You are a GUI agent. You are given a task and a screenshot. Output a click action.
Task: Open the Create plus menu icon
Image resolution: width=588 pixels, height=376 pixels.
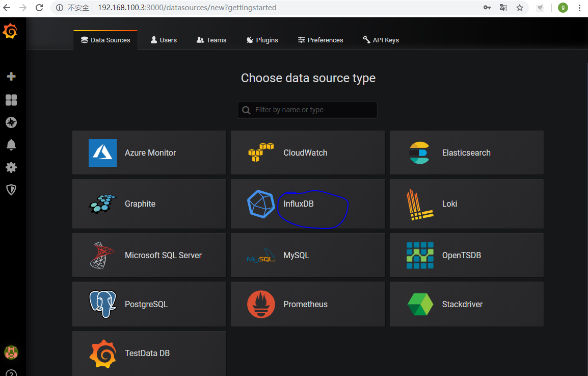point(11,76)
